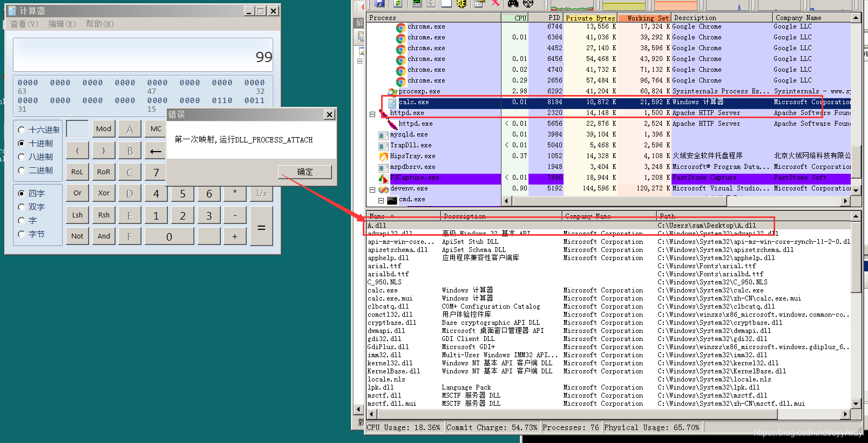Click 确定 in the 错误 dialog
The height and width of the screenshot is (443, 868).
coord(305,172)
